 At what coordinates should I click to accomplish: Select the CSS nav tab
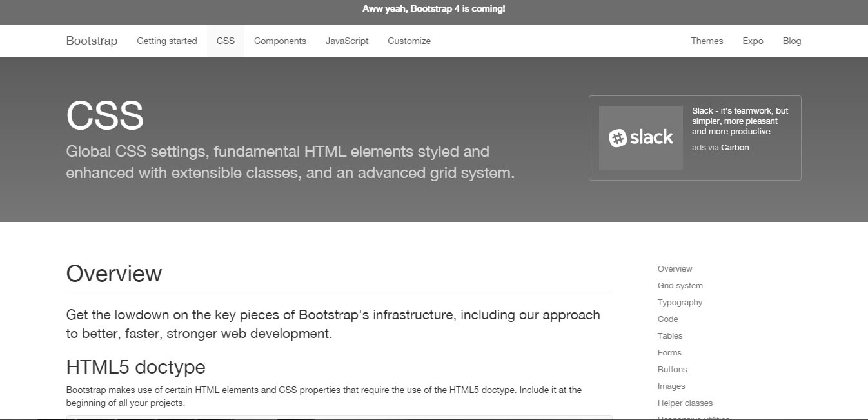(226, 41)
